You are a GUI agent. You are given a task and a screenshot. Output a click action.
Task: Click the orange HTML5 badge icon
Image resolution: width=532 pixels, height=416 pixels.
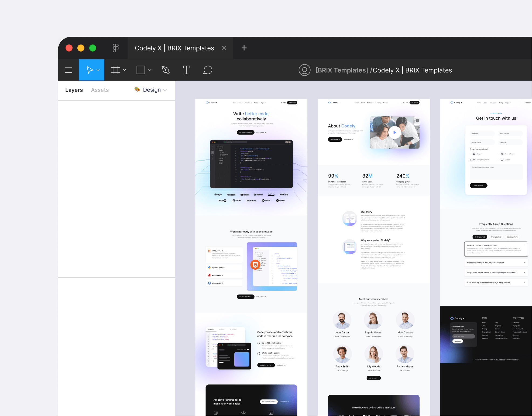pos(255,265)
